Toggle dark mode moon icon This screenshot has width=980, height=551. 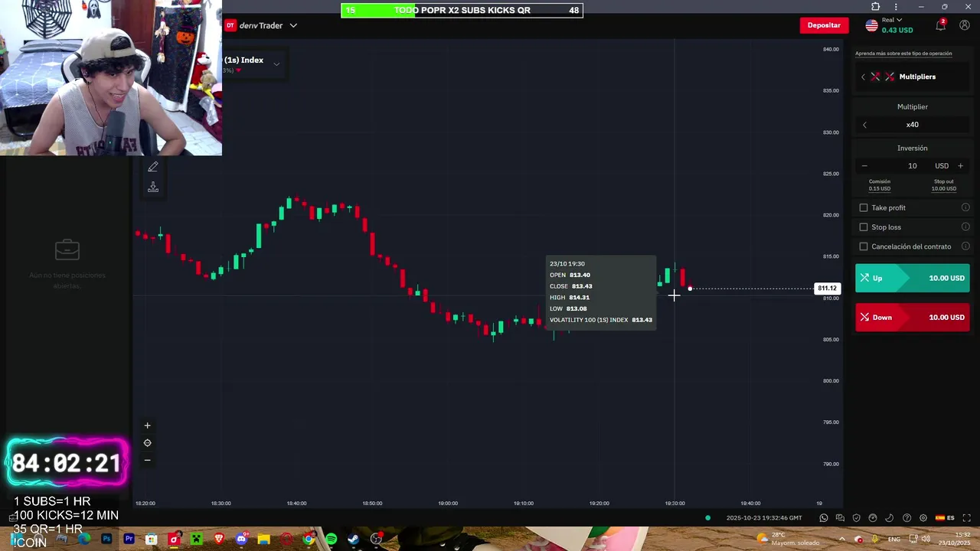[x=890, y=518]
